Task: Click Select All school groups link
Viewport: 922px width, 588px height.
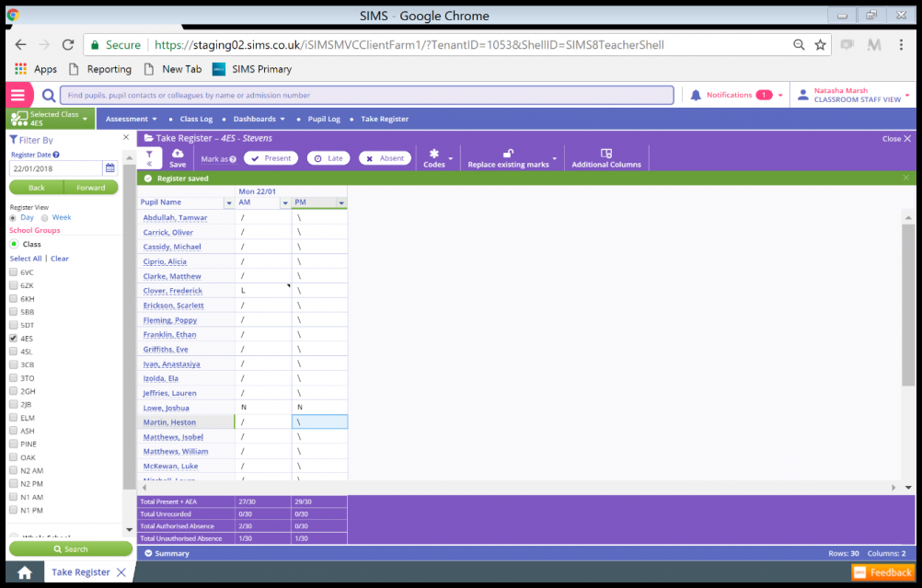Action: 25,259
